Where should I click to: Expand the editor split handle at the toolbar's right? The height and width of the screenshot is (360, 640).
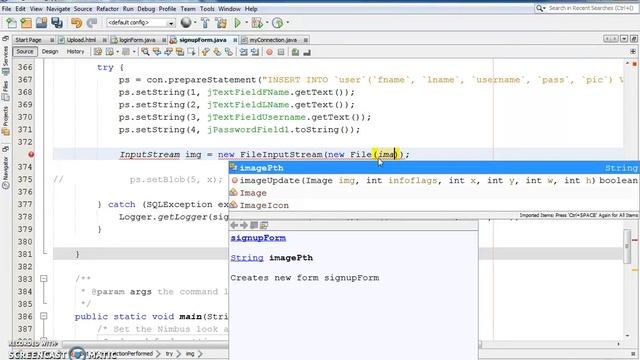[x=633, y=51]
